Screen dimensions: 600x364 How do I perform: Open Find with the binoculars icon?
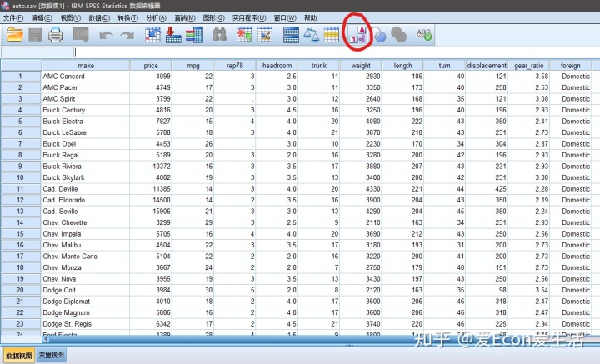(220, 35)
